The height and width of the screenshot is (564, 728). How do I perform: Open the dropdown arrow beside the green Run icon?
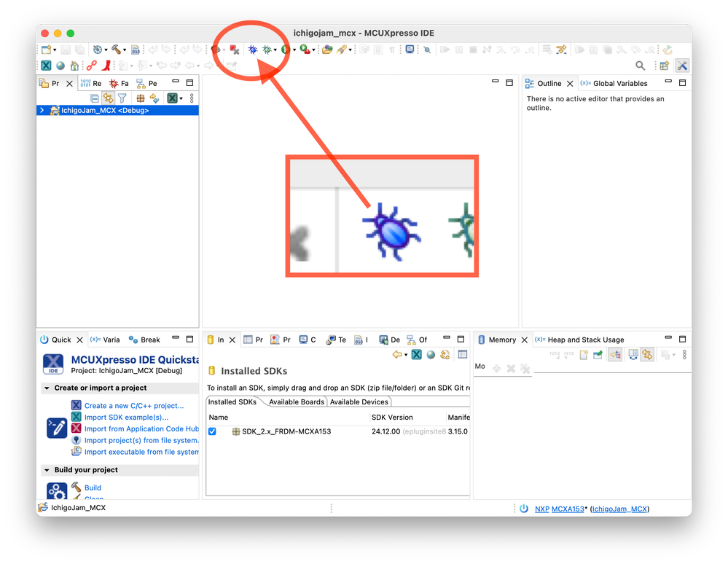[x=294, y=50]
